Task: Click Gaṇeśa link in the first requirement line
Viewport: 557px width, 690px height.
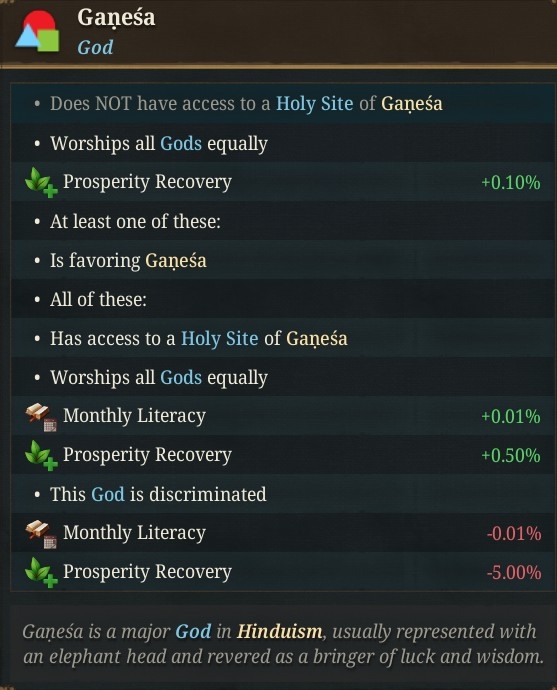Action: click(x=411, y=105)
